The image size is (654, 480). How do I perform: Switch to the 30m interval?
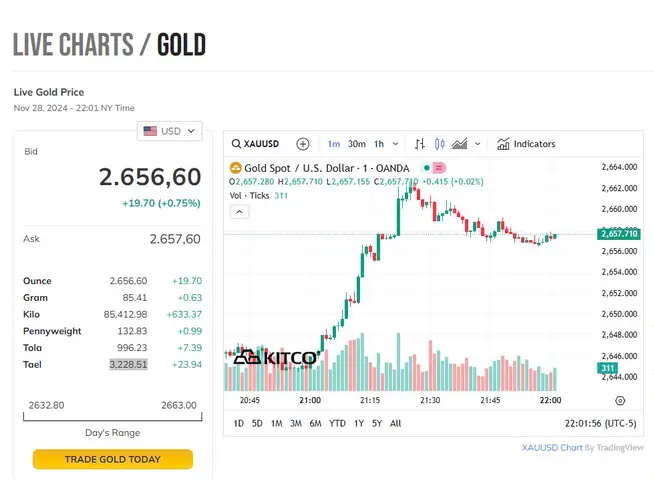tap(357, 144)
